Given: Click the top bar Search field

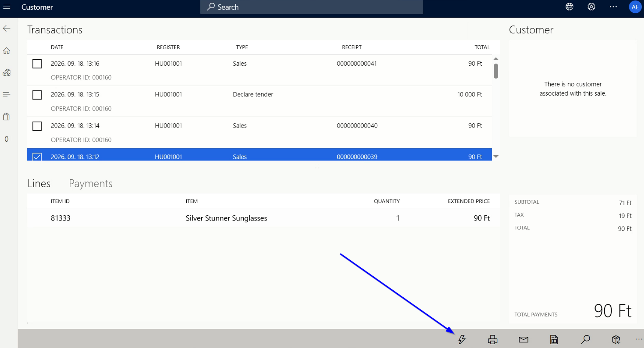Looking at the screenshot, I should tap(312, 7).
